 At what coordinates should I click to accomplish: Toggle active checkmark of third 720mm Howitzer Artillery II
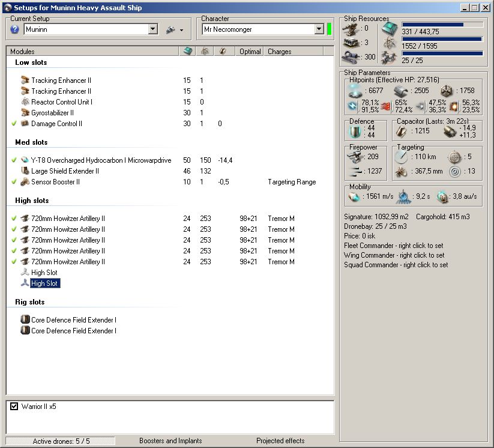[14, 240]
